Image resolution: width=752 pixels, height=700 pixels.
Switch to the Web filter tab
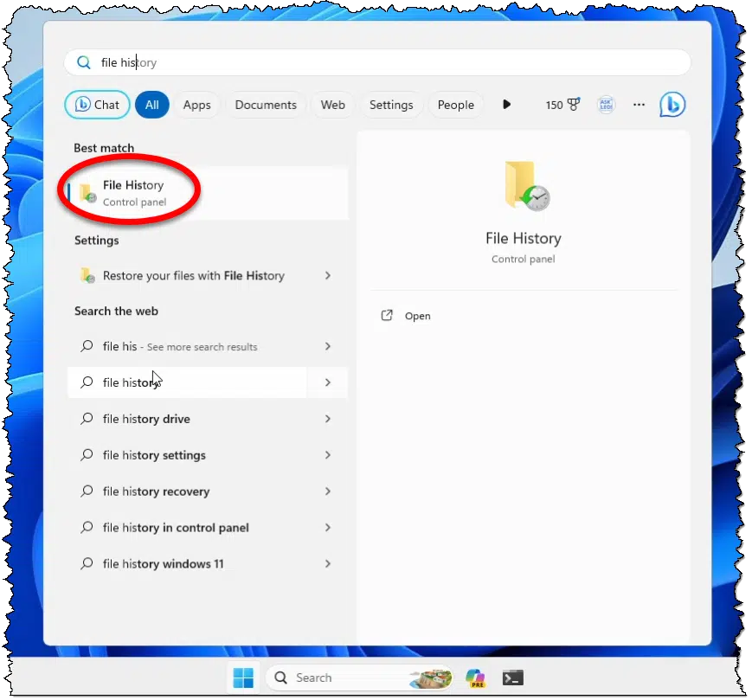pyautogui.click(x=333, y=105)
